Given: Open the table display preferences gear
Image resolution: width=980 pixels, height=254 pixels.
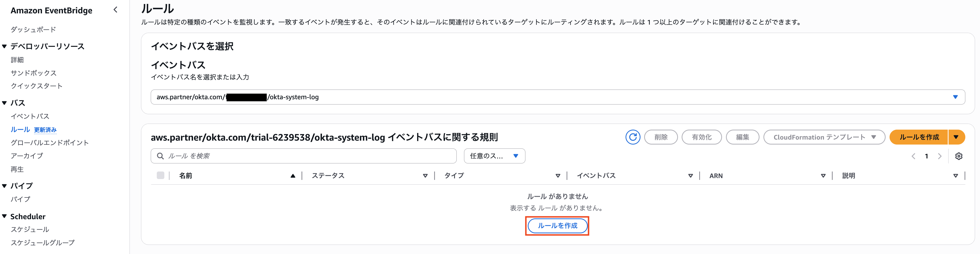Looking at the screenshot, I should click(x=960, y=156).
